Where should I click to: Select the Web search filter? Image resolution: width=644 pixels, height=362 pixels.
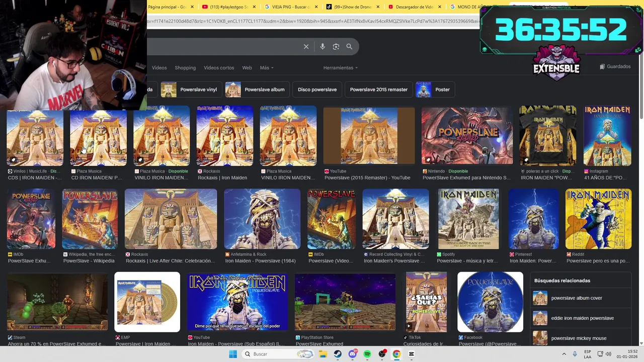click(247, 68)
